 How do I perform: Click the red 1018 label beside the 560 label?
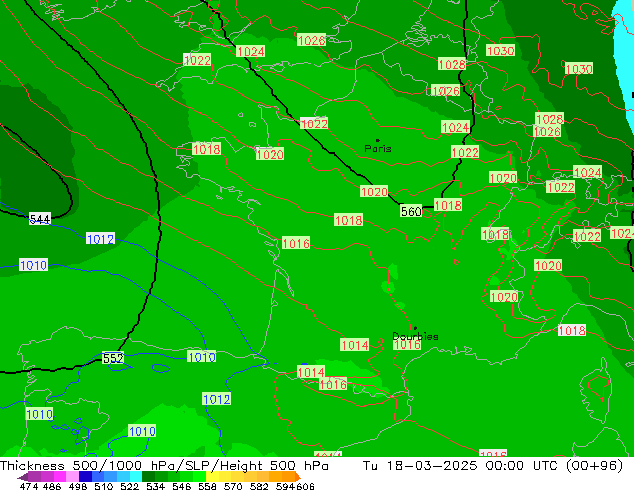448,205
